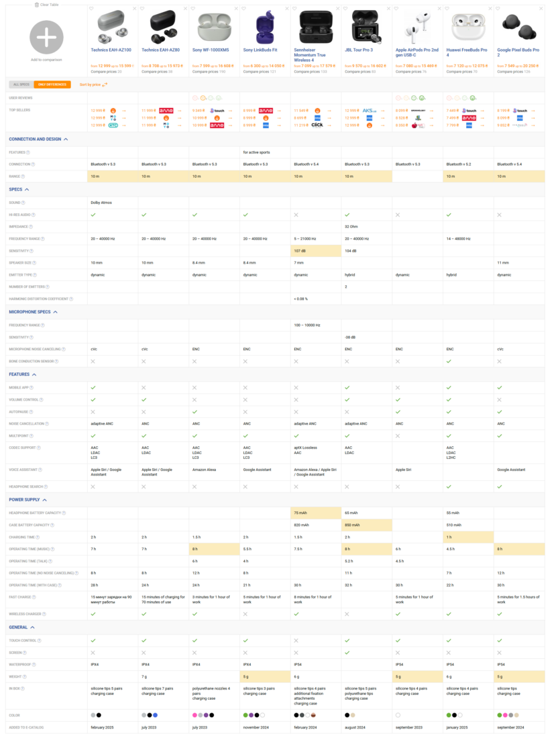
Task: Click the Click seller logo under Sennheiser
Action: (x=317, y=125)
